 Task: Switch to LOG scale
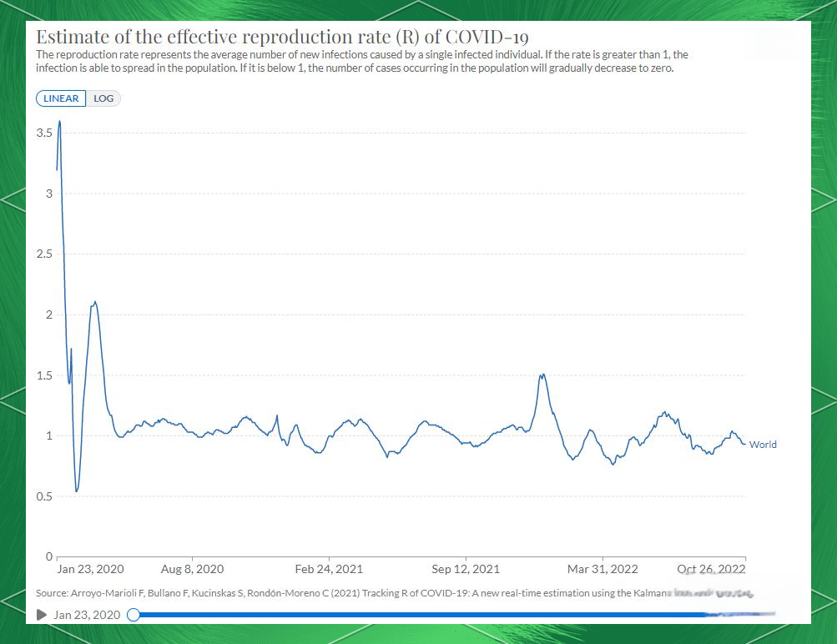click(x=104, y=98)
